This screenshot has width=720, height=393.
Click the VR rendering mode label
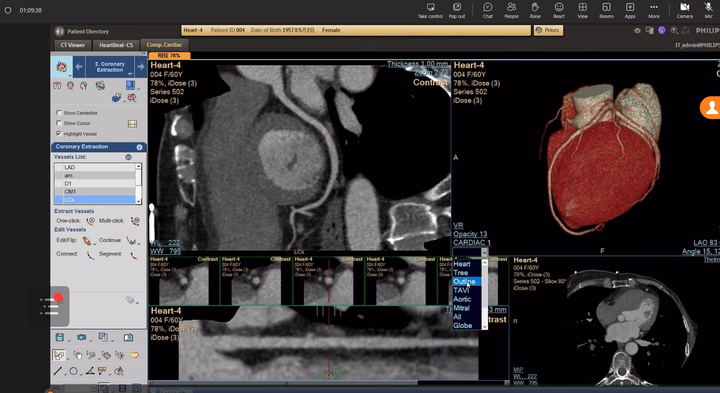[x=458, y=225]
